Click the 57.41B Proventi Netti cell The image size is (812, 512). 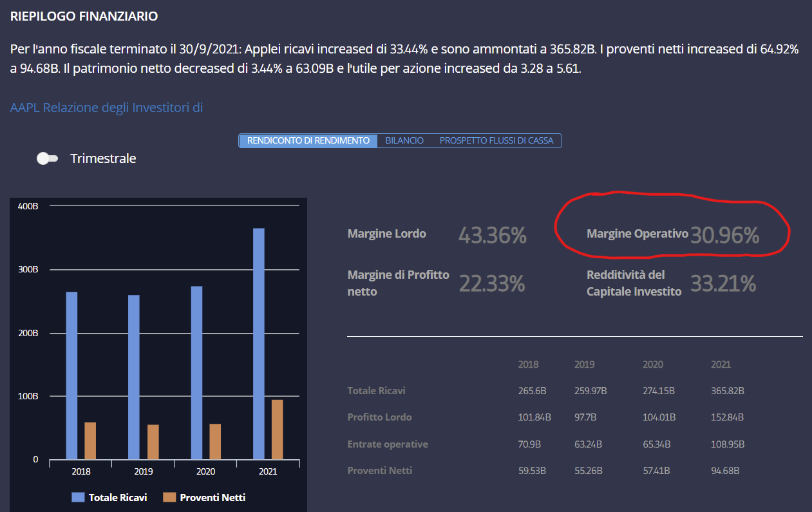[x=657, y=471]
